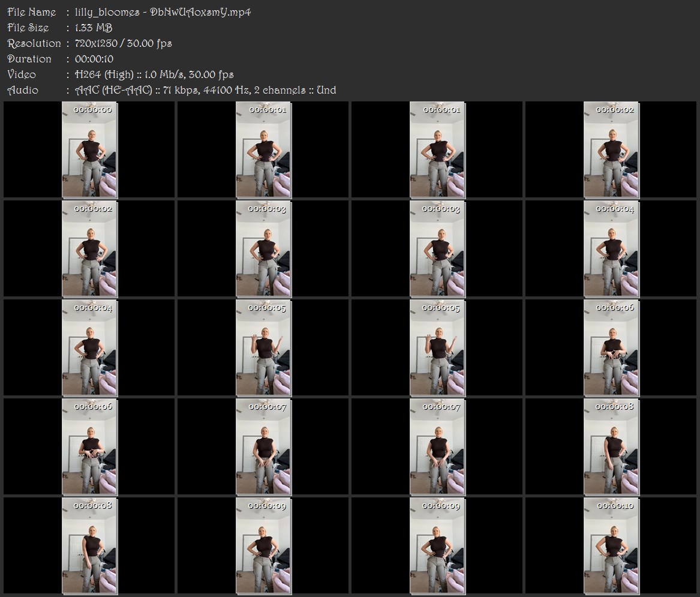Screen dimensions: 700x597
Task: Pick the 00:00:08 thumbnail in the fourth row
Action: 611,446
